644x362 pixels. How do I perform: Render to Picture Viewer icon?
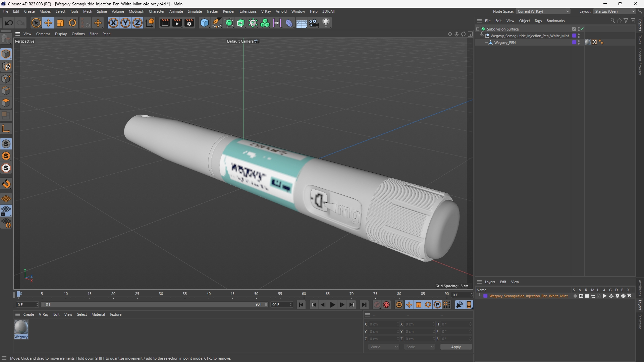pyautogui.click(x=177, y=23)
